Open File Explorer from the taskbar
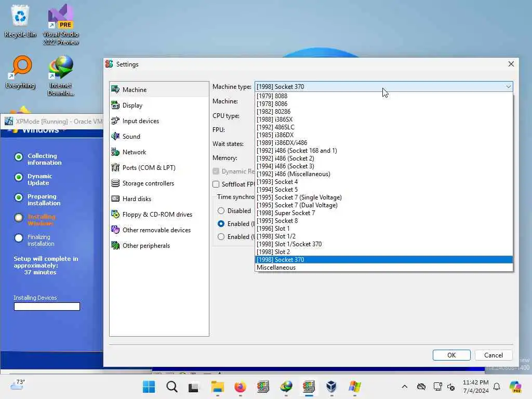 tap(218, 387)
